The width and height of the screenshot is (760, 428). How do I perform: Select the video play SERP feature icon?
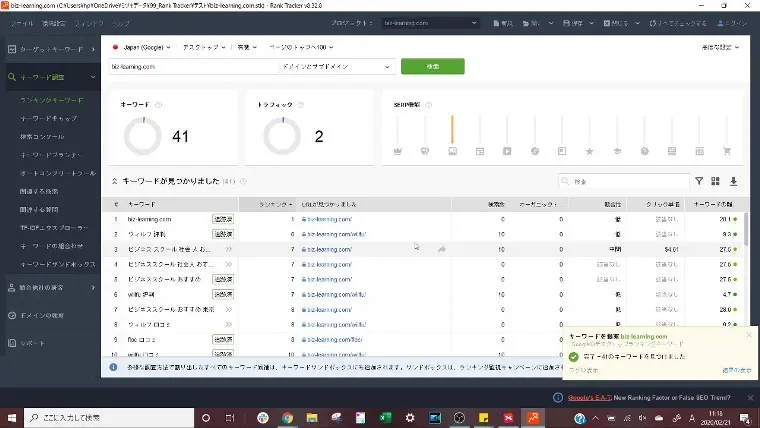[507, 151]
